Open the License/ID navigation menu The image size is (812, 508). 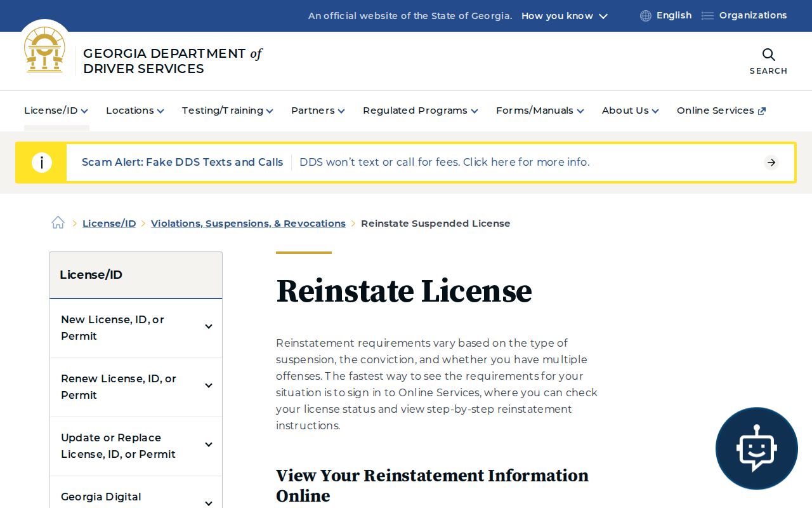point(56,110)
